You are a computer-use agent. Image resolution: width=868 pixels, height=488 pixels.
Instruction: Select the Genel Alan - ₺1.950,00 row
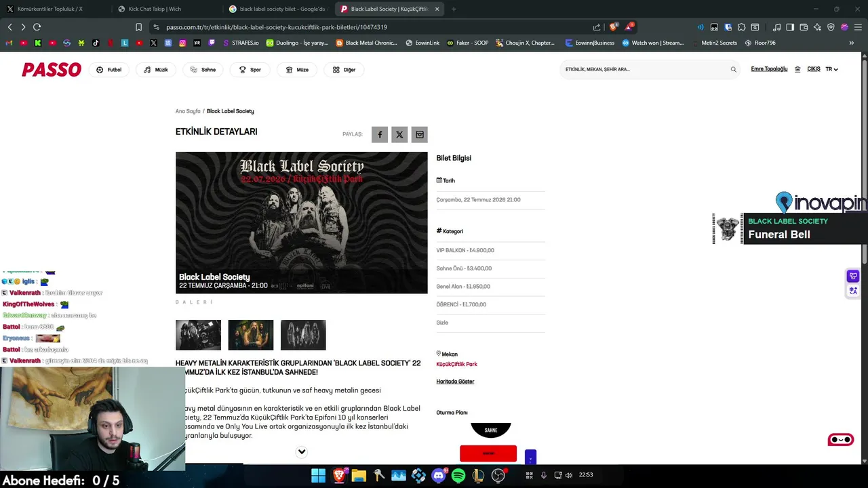click(x=490, y=287)
